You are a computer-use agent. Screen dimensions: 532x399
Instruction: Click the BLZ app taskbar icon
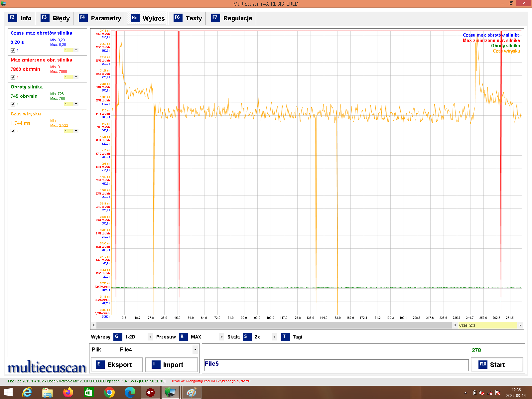150,392
